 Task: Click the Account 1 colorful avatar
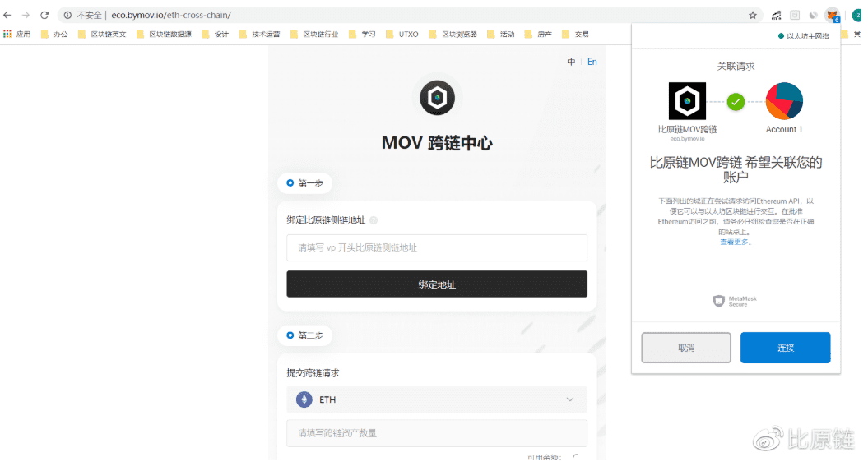click(784, 101)
